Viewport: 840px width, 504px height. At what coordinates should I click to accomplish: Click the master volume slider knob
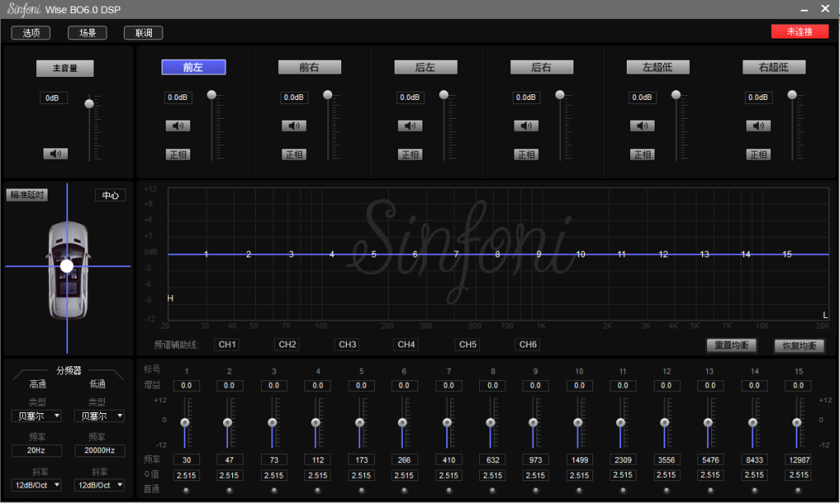click(89, 104)
